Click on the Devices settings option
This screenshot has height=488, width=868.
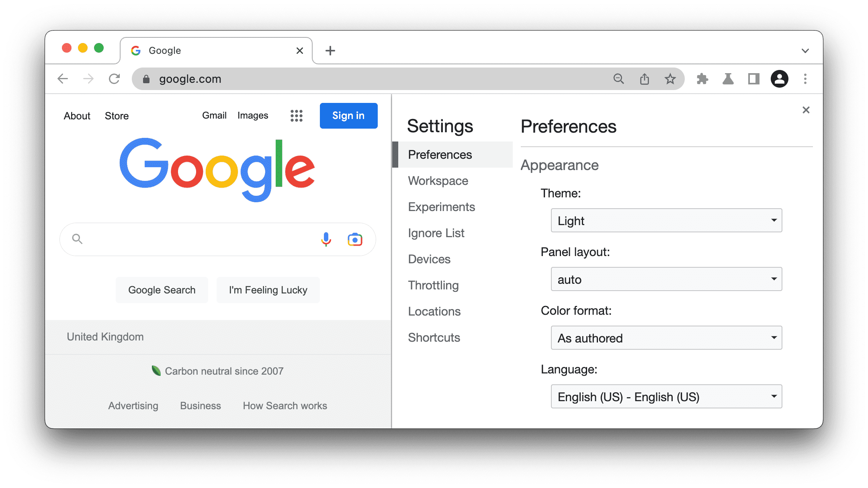click(429, 259)
